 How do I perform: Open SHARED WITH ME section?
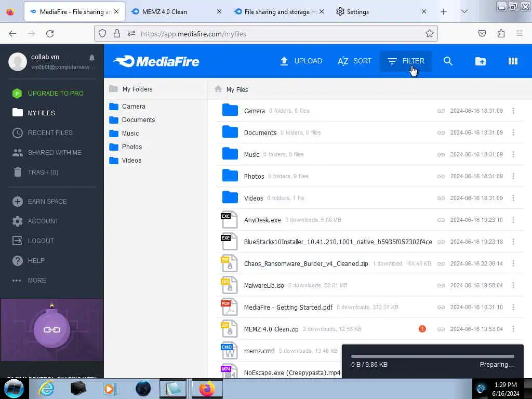47,153
